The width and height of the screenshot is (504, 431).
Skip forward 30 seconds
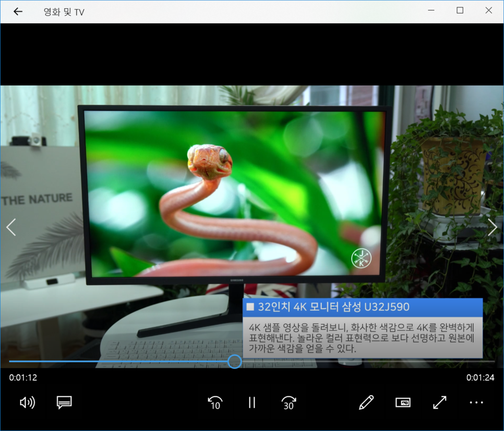tap(289, 402)
